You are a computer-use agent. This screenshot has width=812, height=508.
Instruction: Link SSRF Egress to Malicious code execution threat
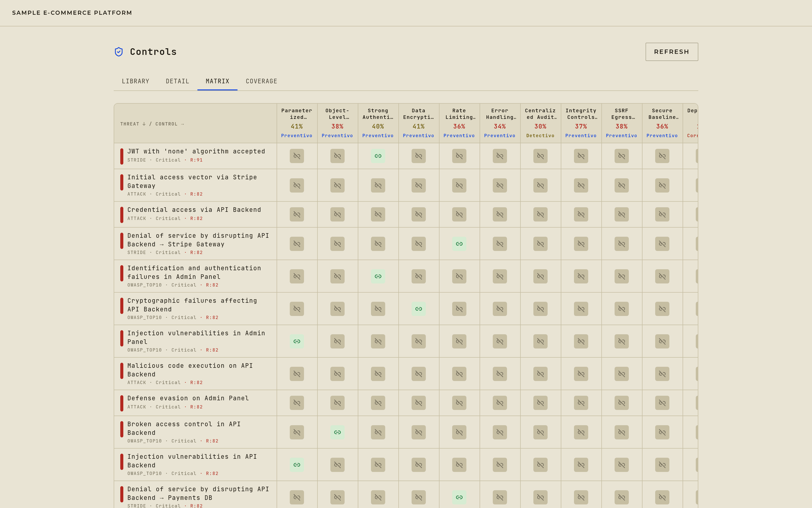[x=621, y=374]
